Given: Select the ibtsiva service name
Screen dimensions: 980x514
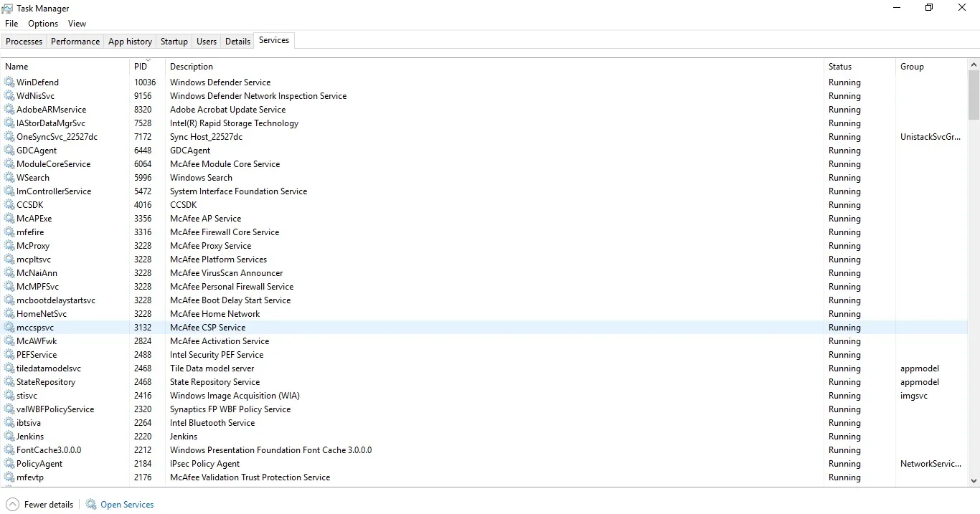Looking at the screenshot, I should click(29, 423).
